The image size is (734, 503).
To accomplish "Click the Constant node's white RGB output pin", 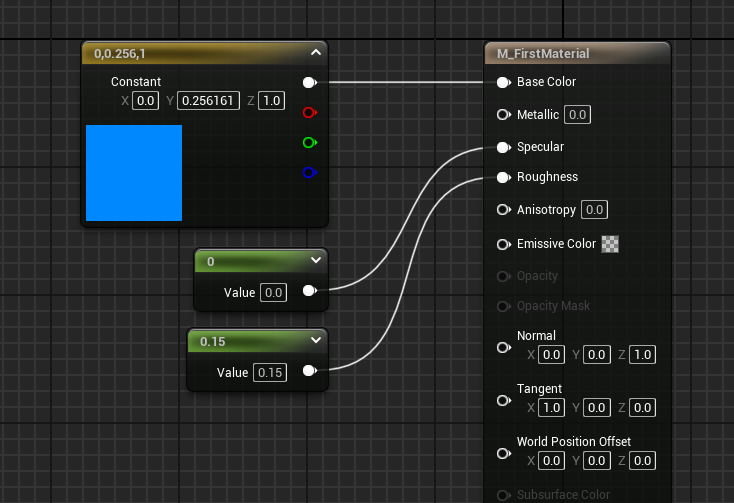I will tap(309, 82).
